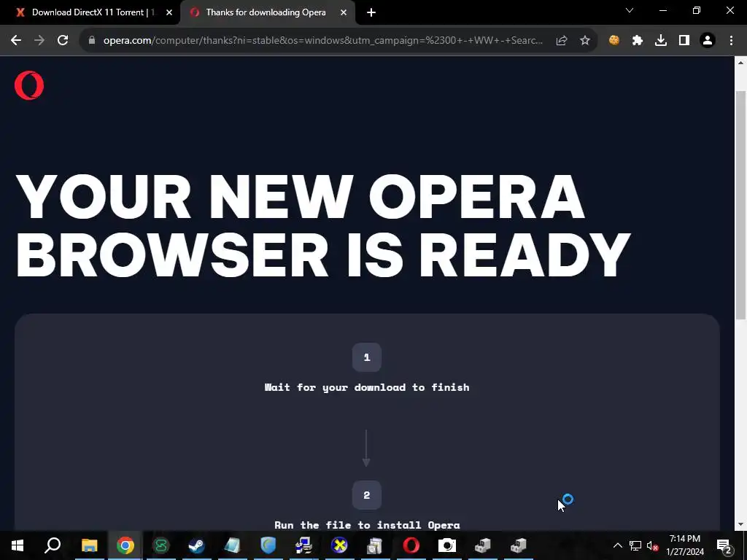
Task: Click the page vertical scrollbar thumb
Action: coord(740,205)
